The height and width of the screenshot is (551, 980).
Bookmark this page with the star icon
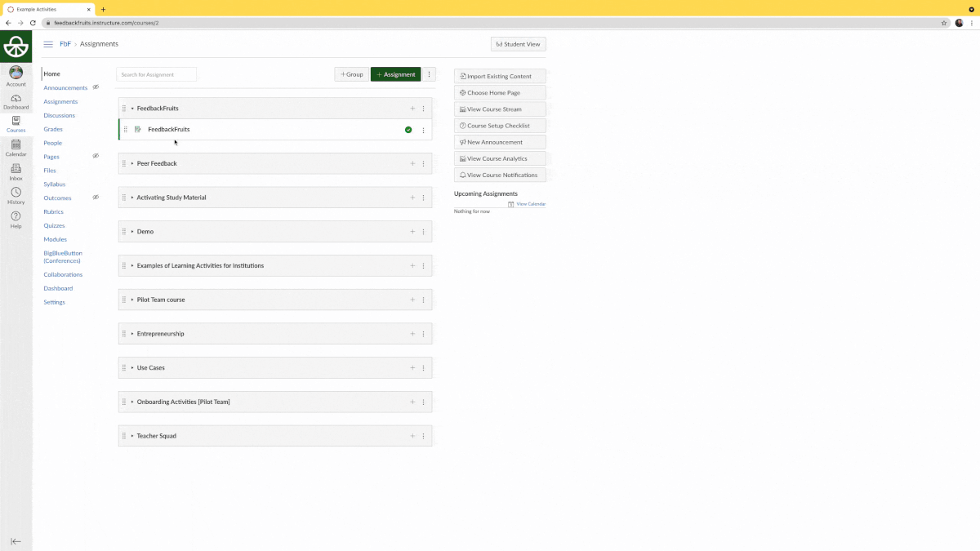point(944,23)
